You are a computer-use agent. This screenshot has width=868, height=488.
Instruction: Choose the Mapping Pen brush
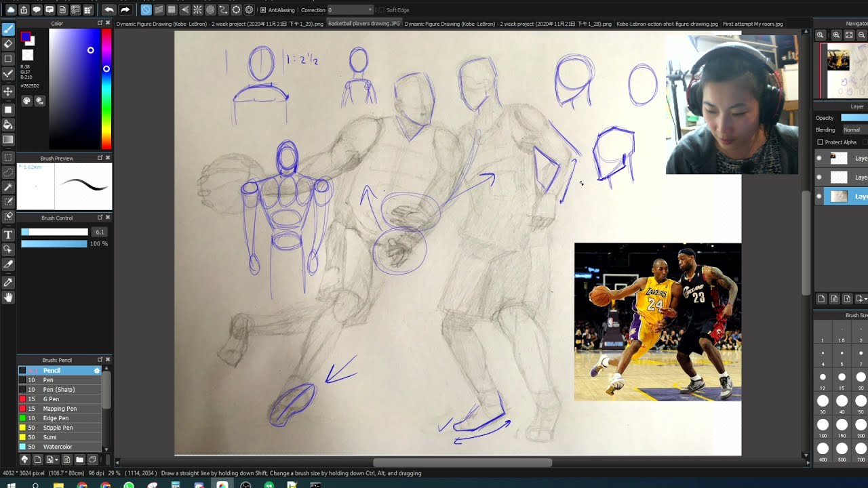tap(60, 409)
